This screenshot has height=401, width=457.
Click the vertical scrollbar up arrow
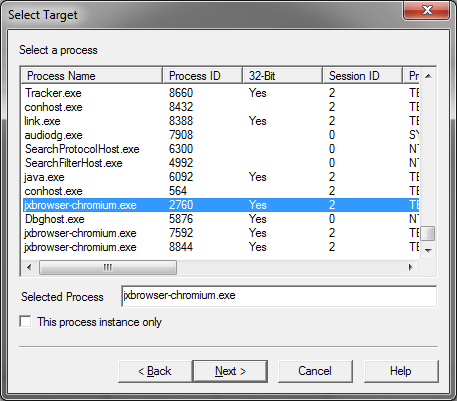tap(428, 76)
